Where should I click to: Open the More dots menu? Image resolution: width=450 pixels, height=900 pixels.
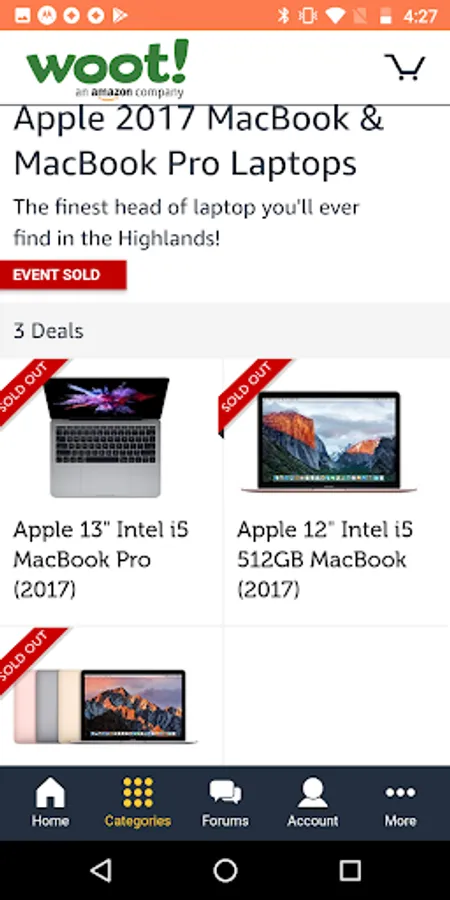click(400, 793)
